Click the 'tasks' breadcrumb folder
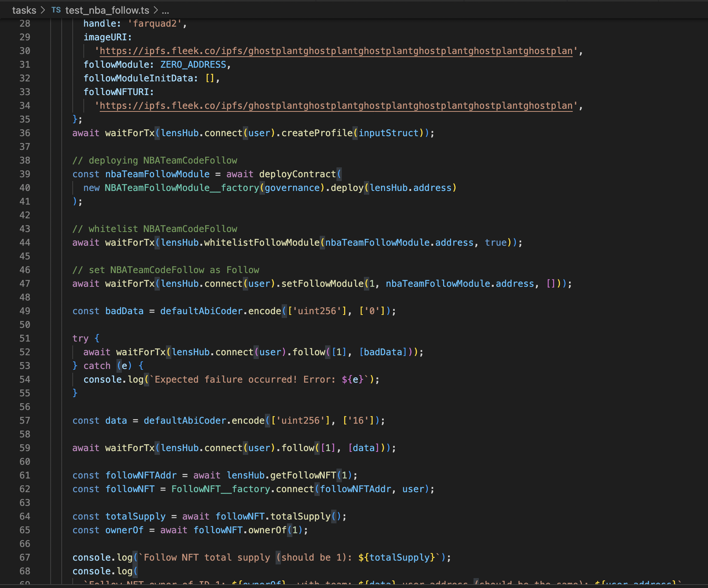Image resolution: width=708 pixels, height=588 pixels. coord(24,10)
